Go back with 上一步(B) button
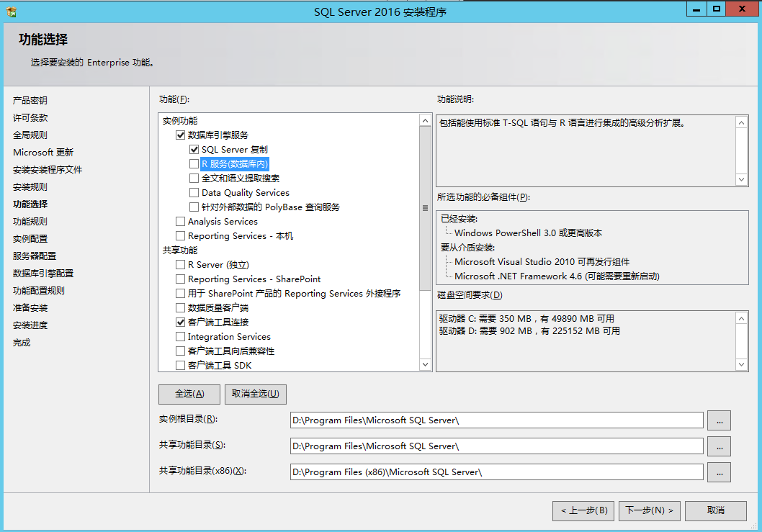 click(x=583, y=510)
